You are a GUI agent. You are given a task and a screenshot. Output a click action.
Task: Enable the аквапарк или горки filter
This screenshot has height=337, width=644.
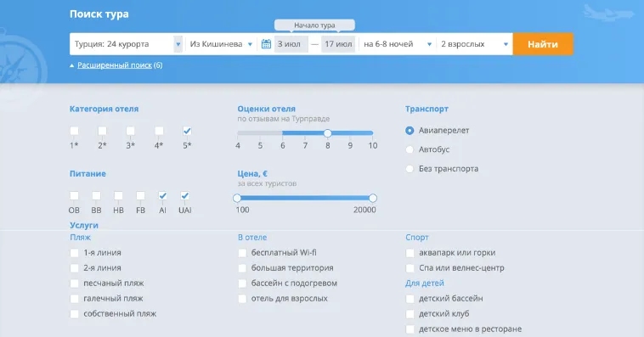tap(410, 253)
